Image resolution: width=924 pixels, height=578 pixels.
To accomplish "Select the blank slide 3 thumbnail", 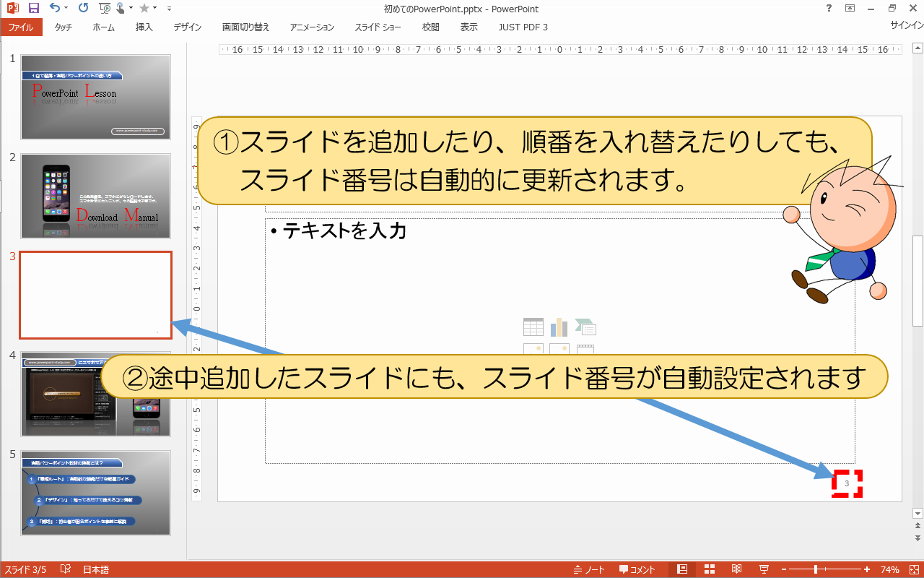I will [x=96, y=295].
